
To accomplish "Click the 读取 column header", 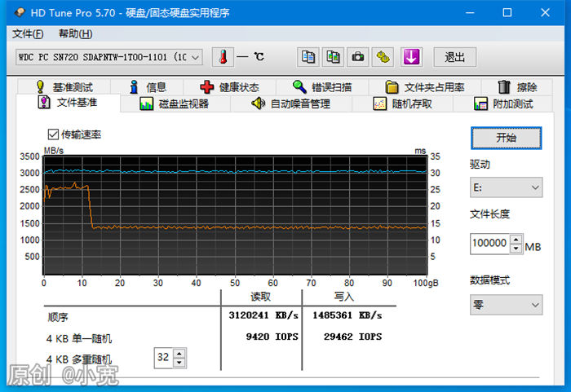I will 261,297.
